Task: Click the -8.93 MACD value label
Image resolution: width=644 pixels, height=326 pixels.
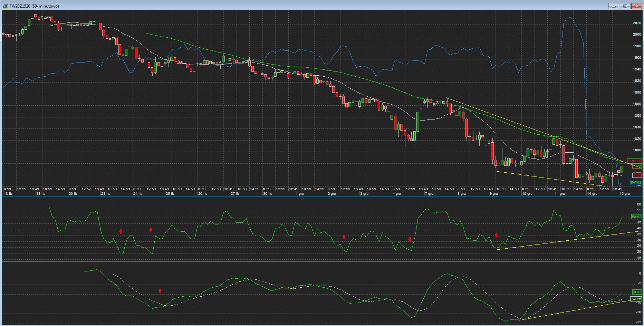Action: click(x=636, y=292)
